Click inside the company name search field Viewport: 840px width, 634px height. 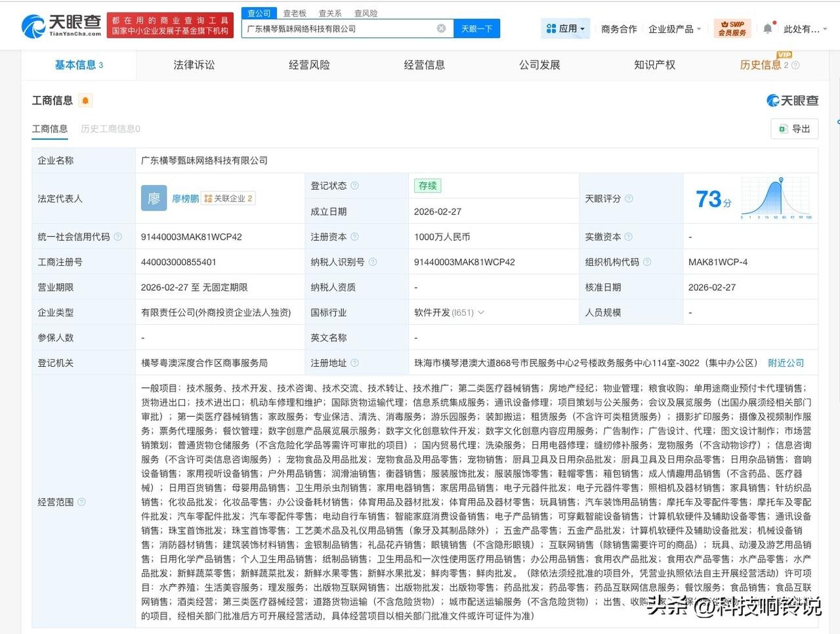point(341,28)
